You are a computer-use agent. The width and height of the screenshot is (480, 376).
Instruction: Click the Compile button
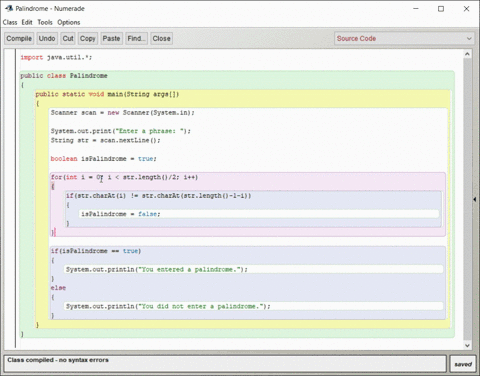coord(19,39)
